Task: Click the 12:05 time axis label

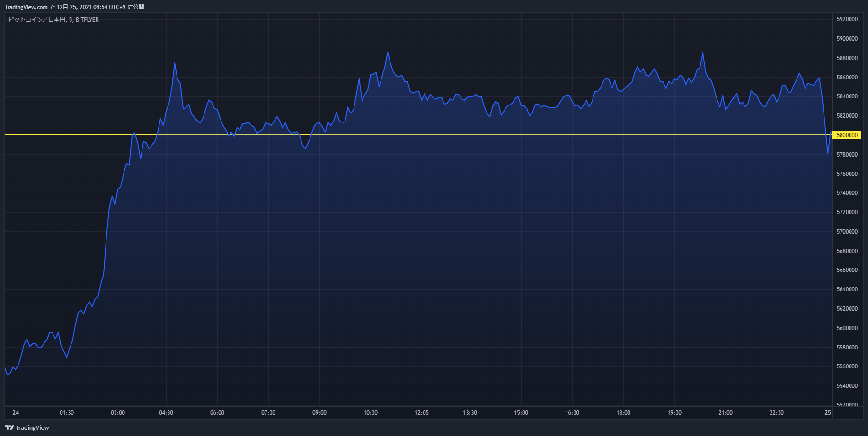Action: pyautogui.click(x=422, y=413)
